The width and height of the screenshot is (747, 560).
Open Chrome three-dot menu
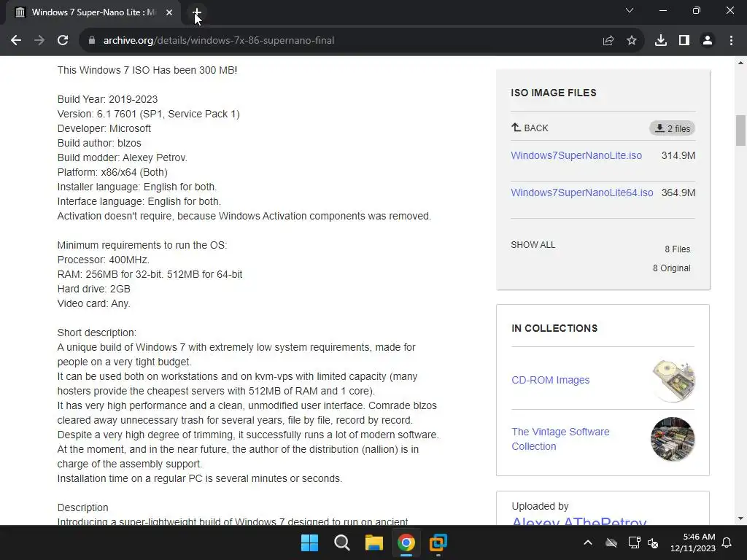pos(731,41)
